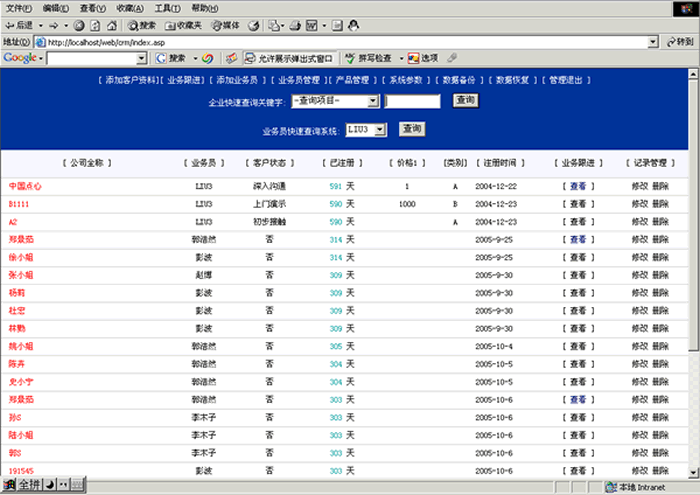The width and height of the screenshot is (700, 495).
Task: Click the Mail icon in toolbar
Action: [274, 25]
